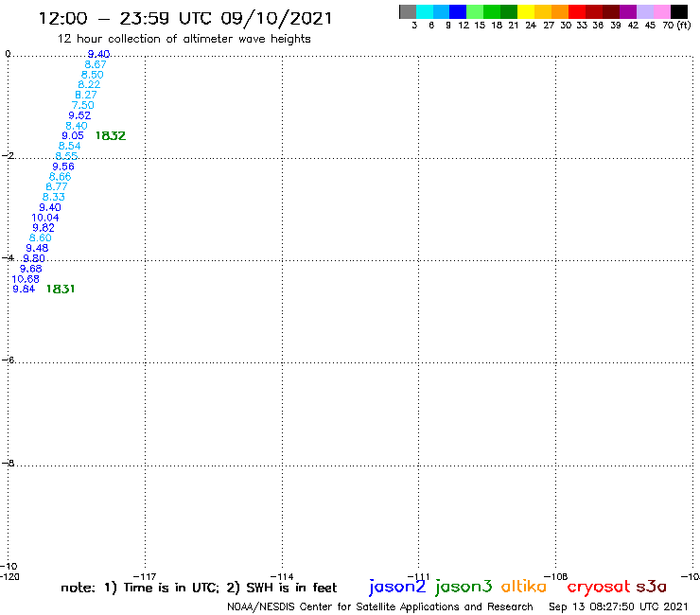Click the green time label '1832'

111,136
